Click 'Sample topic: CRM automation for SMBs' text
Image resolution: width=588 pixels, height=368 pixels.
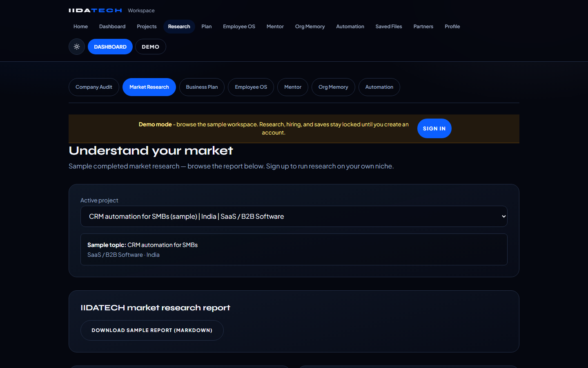tap(143, 245)
